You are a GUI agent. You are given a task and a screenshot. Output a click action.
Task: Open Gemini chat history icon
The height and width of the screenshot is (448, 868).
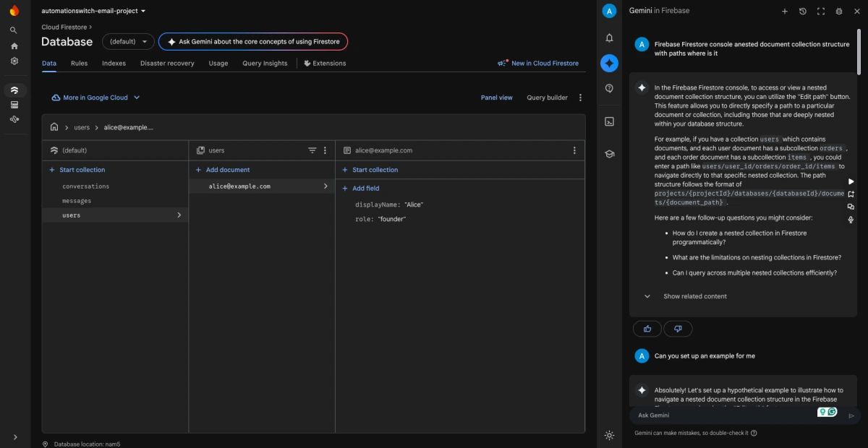pos(803,11)
